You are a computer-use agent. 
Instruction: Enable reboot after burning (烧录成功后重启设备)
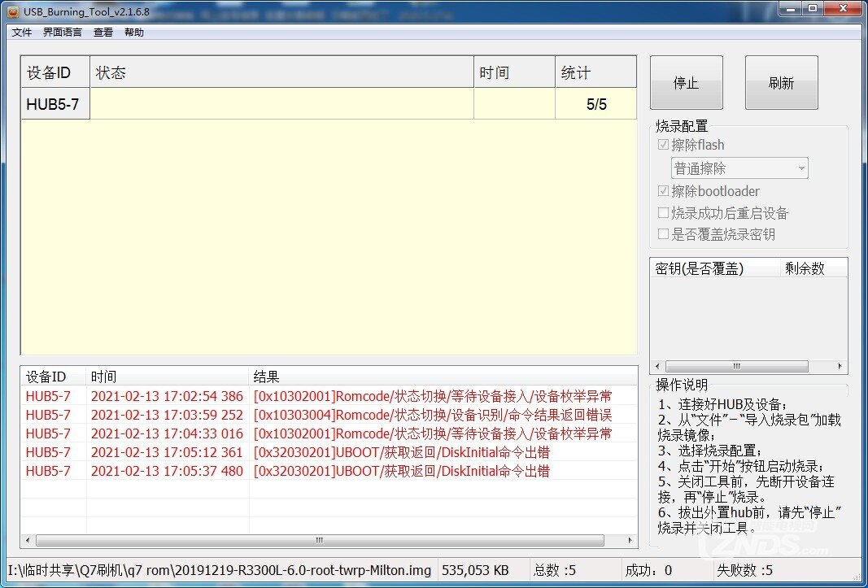[x=664, y=213]
